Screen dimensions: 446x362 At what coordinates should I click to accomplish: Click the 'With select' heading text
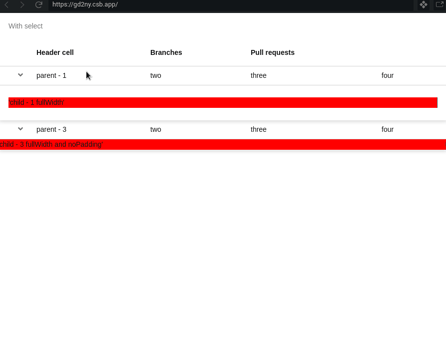click(26, 26)
